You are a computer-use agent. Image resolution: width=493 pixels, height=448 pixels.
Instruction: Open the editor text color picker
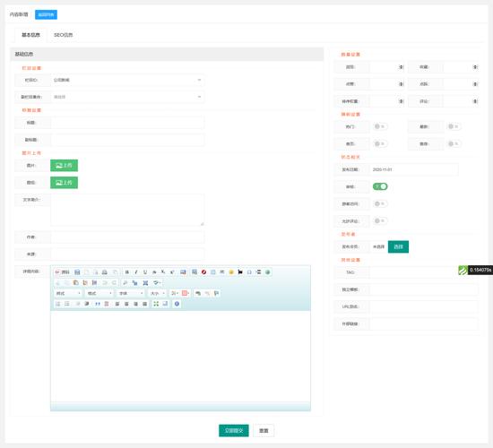pyautogui.click(x=175, y=293)
